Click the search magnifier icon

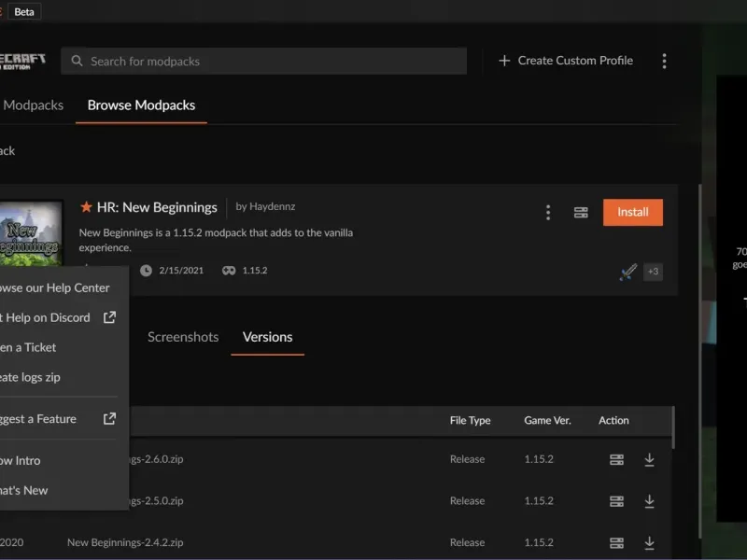78,62
